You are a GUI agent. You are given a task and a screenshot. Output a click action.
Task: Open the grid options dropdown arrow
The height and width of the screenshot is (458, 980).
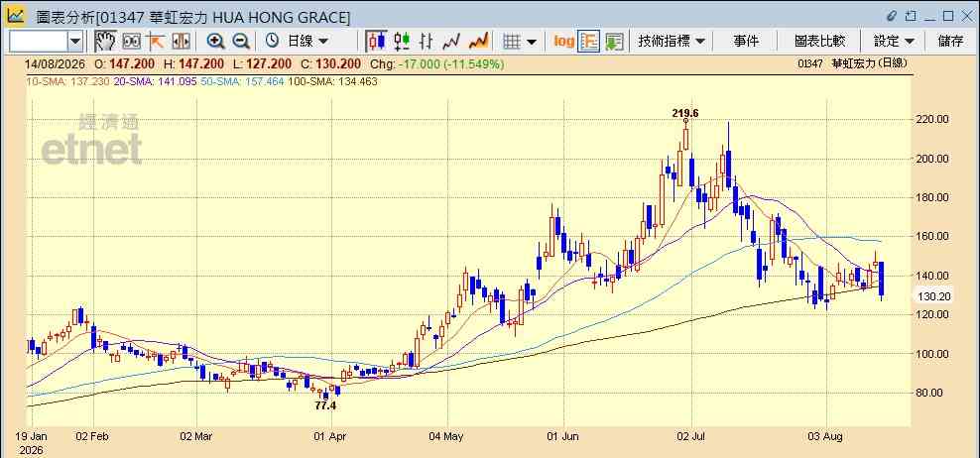coord(532,42)
